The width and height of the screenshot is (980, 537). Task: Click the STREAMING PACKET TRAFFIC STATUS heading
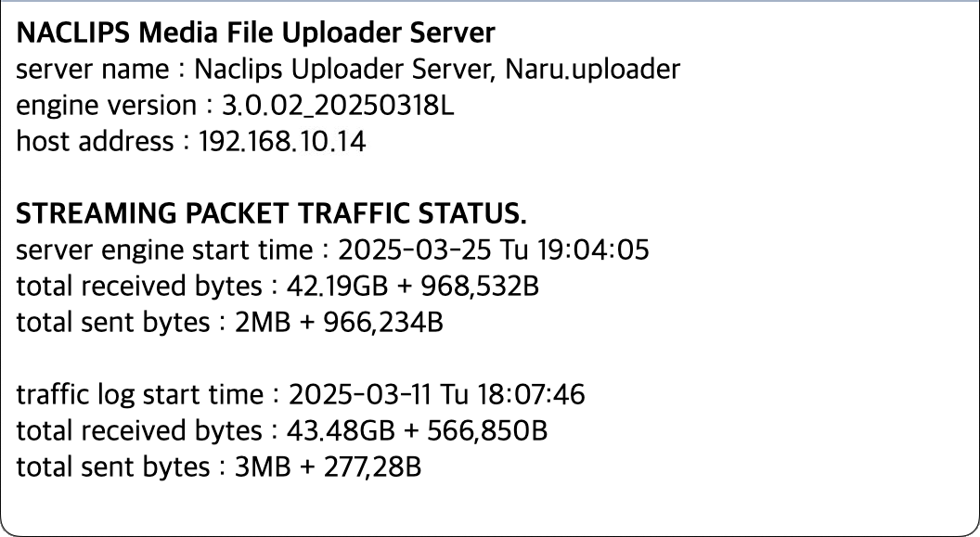[x=271, y=213]
